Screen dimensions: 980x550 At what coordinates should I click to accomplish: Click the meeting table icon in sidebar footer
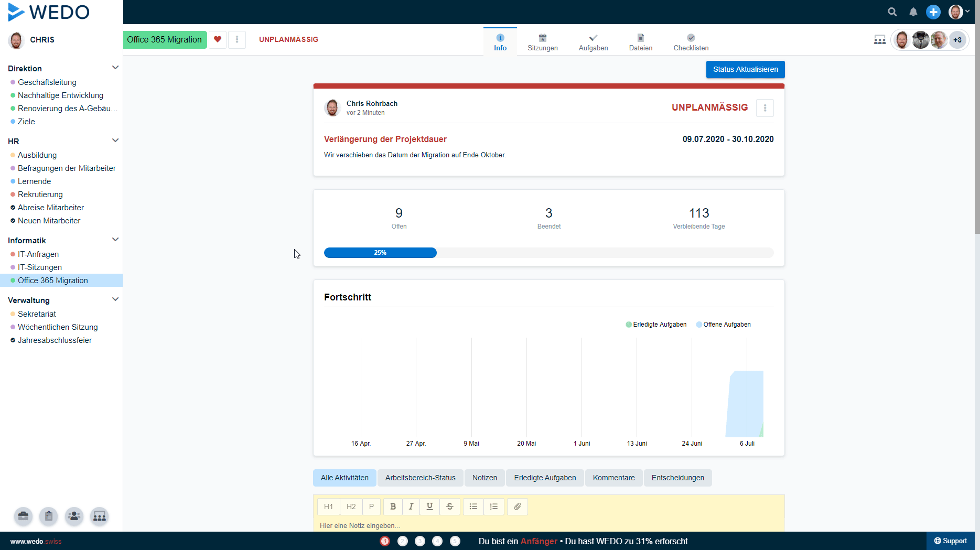click(x=99, y=516)
